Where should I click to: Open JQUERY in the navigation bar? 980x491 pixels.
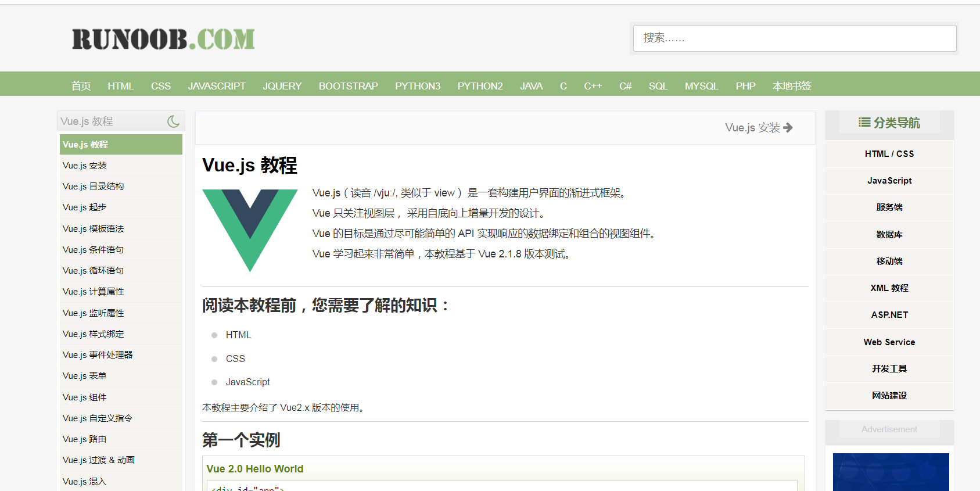point(282,86)
